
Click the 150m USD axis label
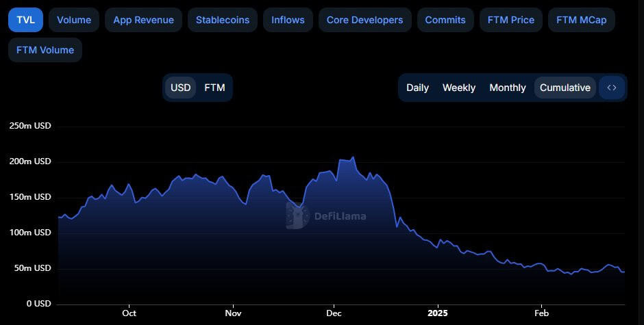click(30, 197)
